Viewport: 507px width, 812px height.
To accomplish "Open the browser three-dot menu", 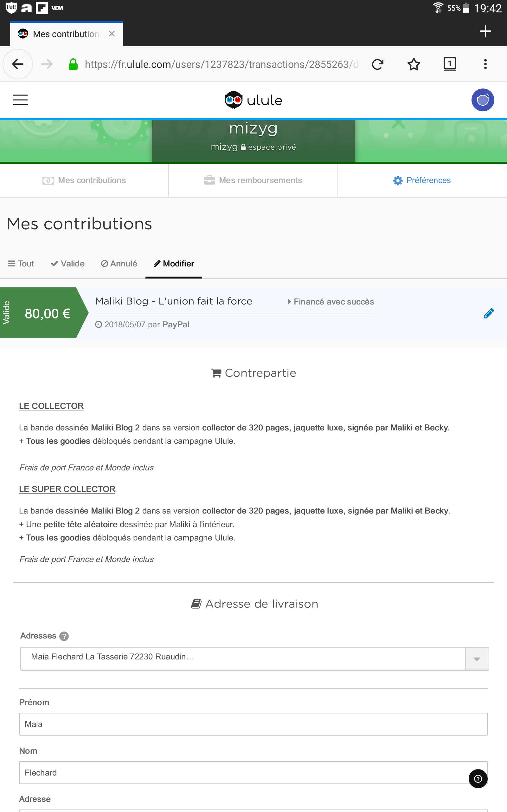I will (485, 64).
